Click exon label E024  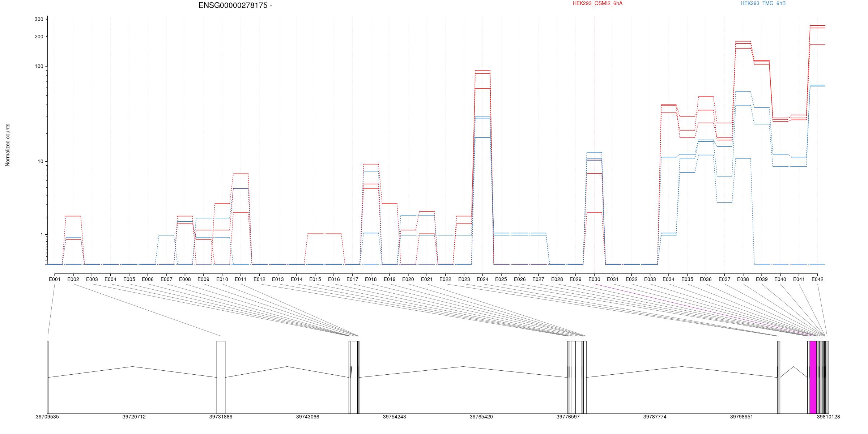coord(482,279)
